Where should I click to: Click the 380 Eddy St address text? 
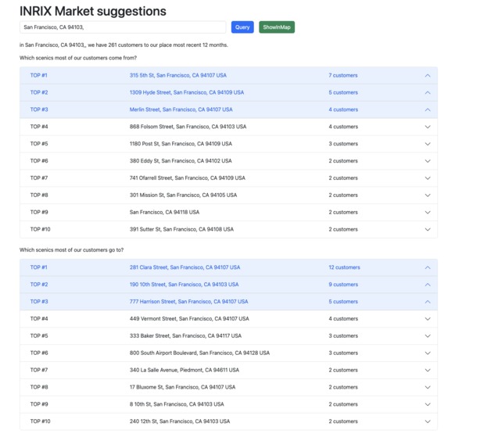pos(181,161)
